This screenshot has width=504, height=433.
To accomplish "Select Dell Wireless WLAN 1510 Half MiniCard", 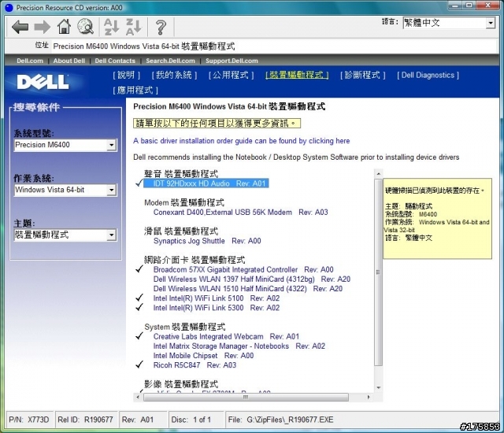I will click(248, 289).
